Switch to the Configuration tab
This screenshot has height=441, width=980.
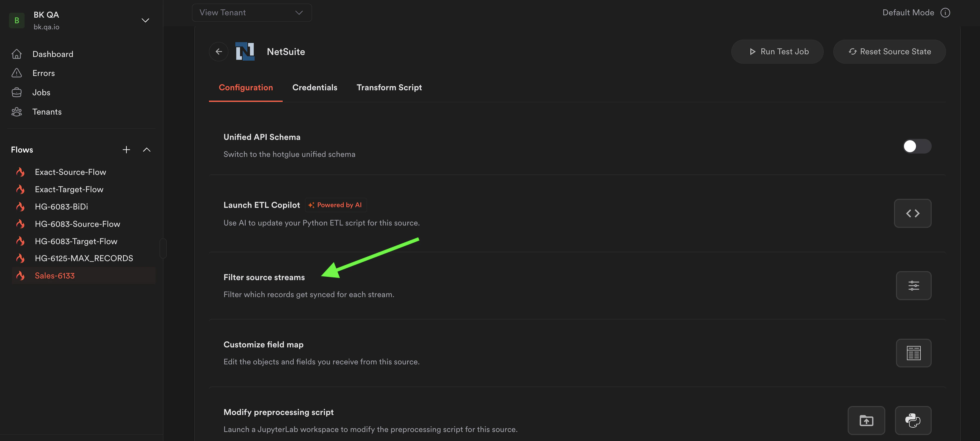tap(246, 88)
